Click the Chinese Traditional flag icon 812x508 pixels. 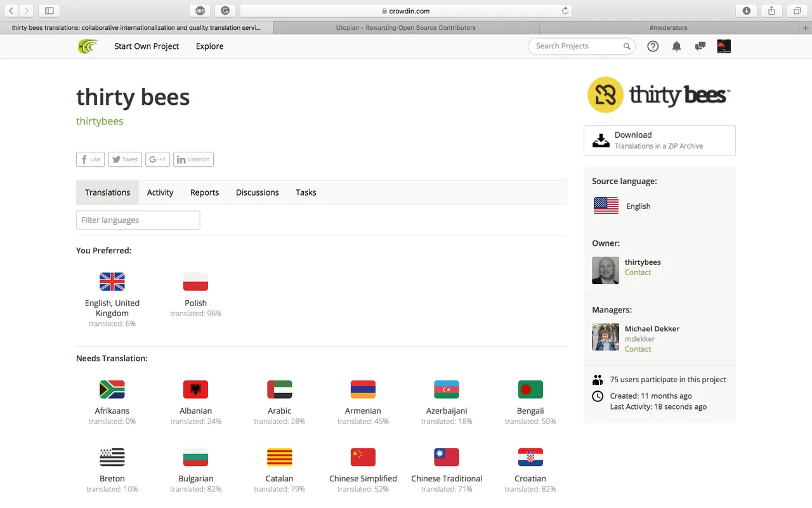click(447, 457)
